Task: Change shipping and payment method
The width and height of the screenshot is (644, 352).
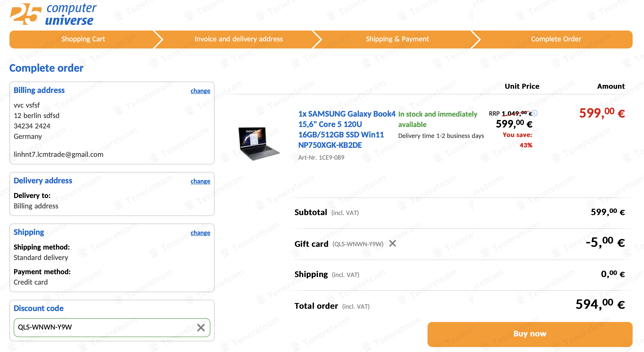Action: (x=200, y=233)
